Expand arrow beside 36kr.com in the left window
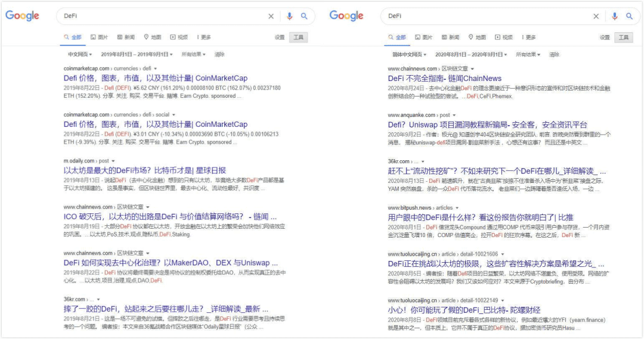This screenshot has height=339, width=644. pyautogui.click(x=98, y=300)
